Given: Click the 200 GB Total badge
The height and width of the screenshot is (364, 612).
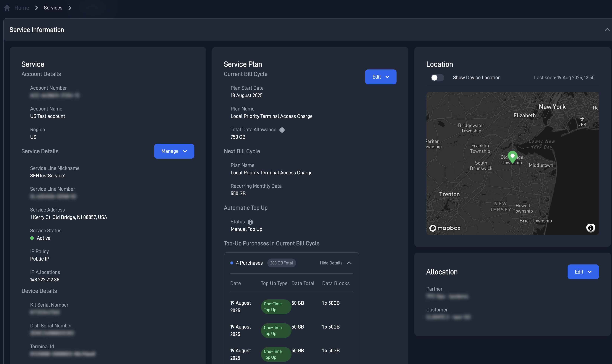Looking at the screenshot, I should pyautogui.click(x=281, y=263).
